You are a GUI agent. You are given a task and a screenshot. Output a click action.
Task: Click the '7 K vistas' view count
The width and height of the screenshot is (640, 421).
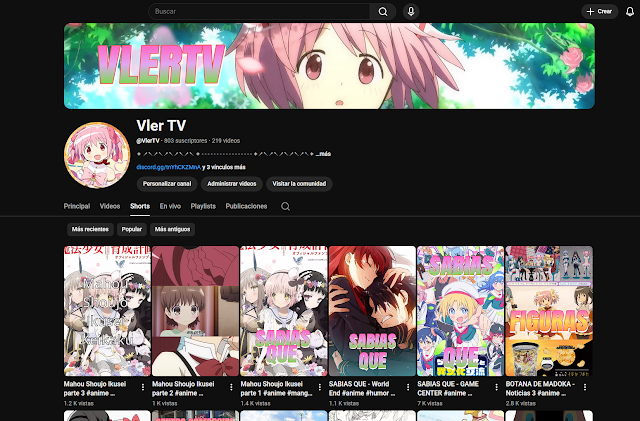coord(430,403)
